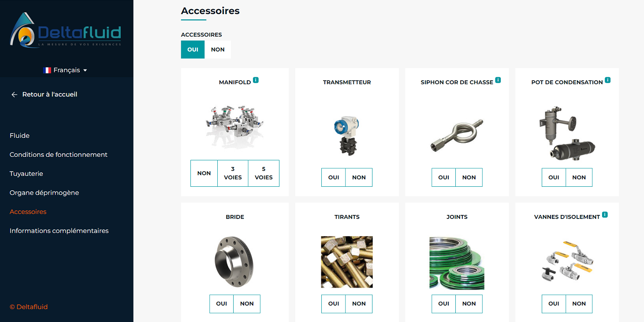The width and height of the screenshot is (644, 322).
Task: Click the Joints gasket image
Action: pos(457,263)
